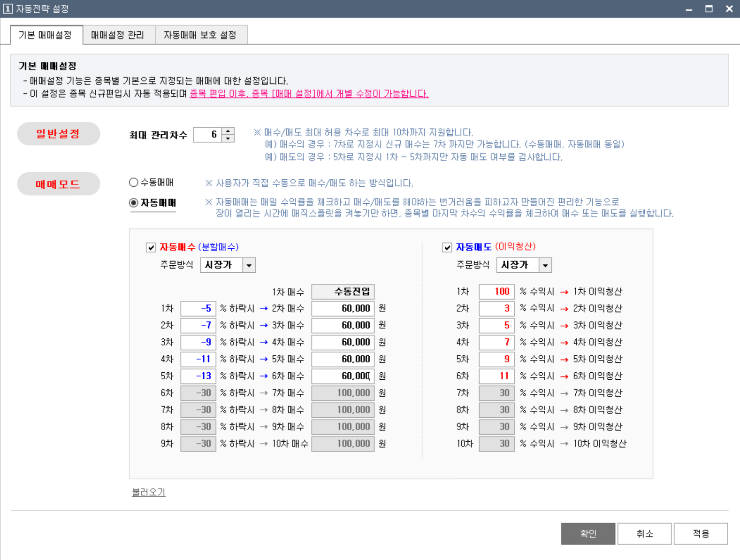Edit 3차 이익청산 percent field (5)
The height and width of the screenshot is (560, 740).
tap(496, 325)
